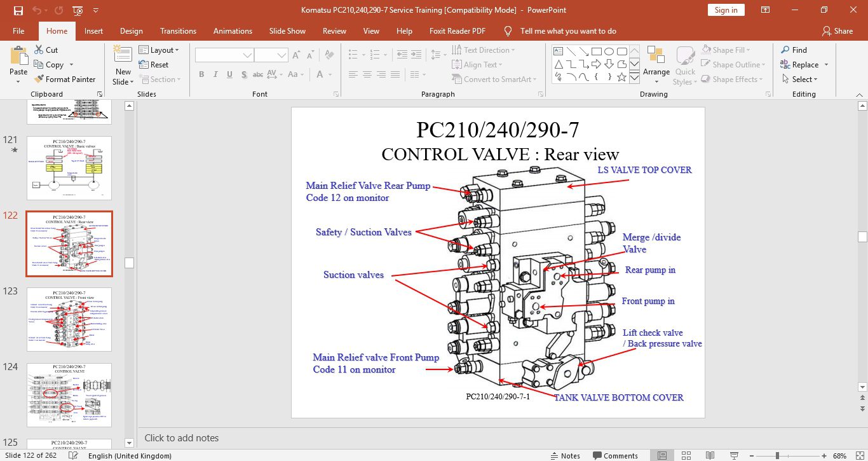The image size is (868, 461).
Task: Open the Transitions tab
Action: pos(178,31)
